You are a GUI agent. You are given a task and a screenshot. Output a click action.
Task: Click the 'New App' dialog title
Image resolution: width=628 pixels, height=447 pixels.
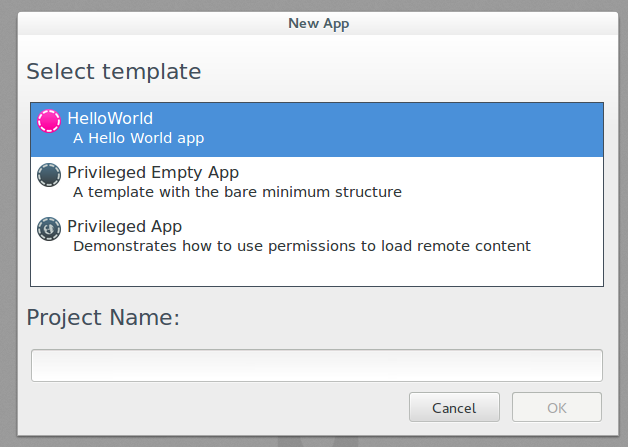pos(318,22)
